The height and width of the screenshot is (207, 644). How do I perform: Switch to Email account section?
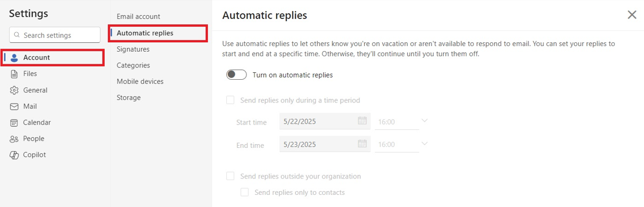point(139,16)
